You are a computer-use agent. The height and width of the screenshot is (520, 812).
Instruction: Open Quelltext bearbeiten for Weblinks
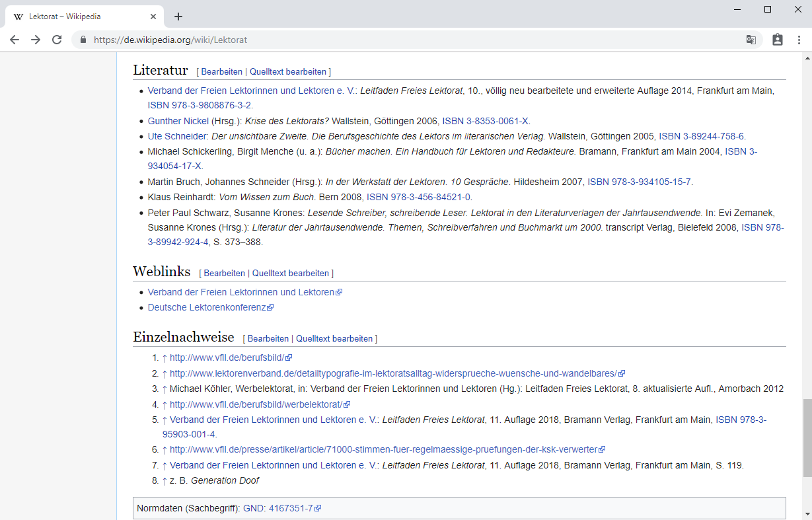tap(290, 273)
